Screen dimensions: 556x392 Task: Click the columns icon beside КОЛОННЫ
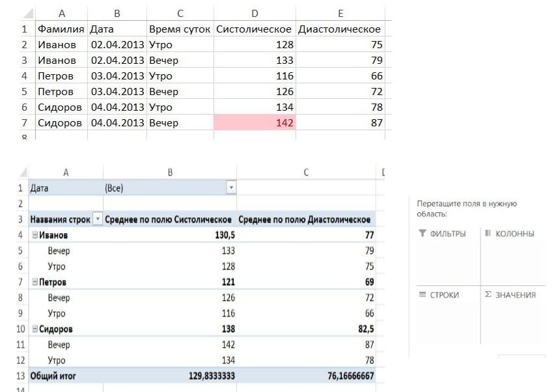[x=488, y=234]
